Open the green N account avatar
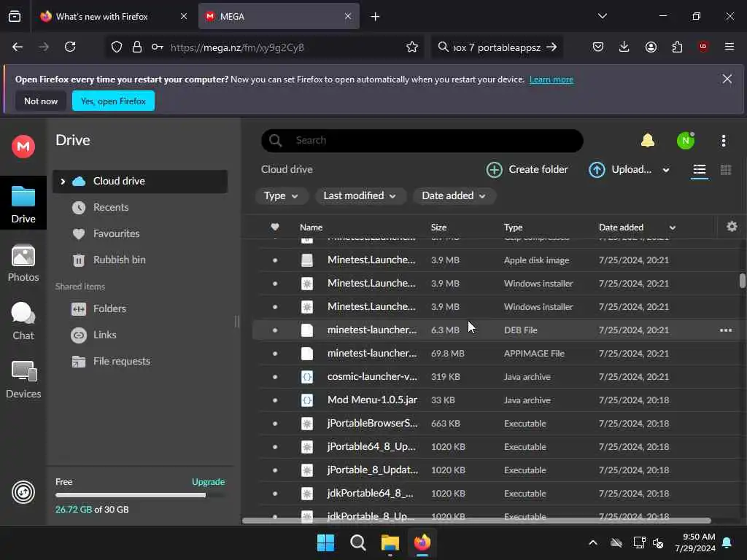Viewport: 747px width, 560px height. [x=686, y=141]
